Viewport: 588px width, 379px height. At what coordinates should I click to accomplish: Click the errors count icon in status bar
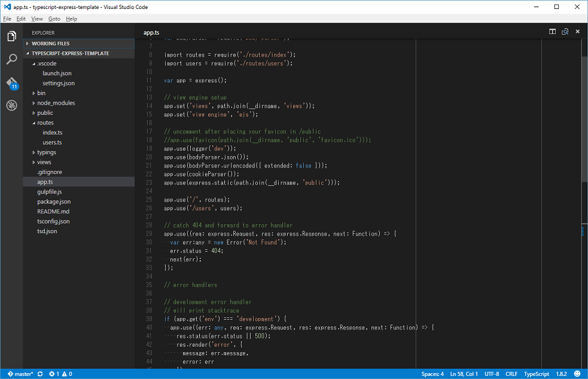click(x=54, y=374)
